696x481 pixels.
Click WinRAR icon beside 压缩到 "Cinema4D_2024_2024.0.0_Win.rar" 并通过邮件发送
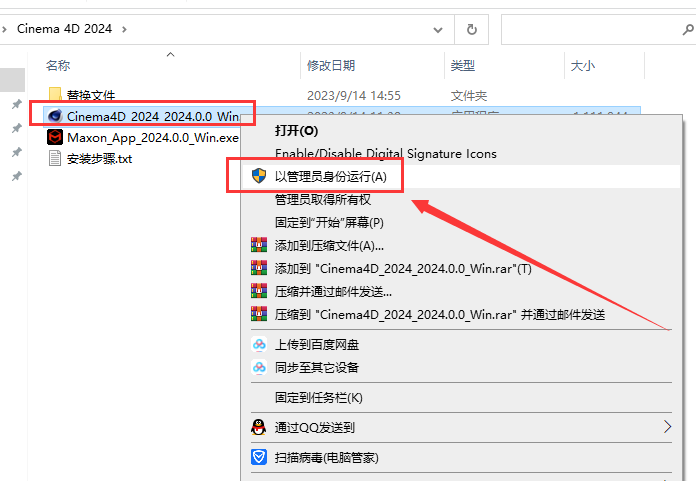[259, 314]
